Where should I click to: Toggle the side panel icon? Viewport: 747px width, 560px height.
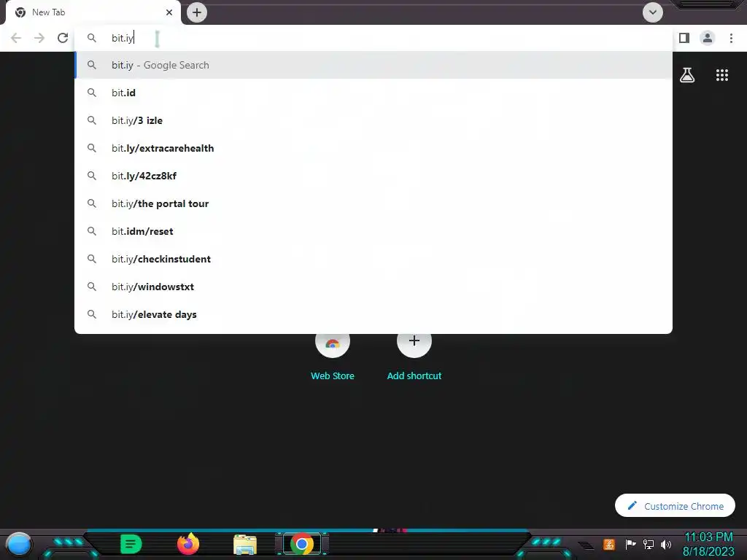684,38
